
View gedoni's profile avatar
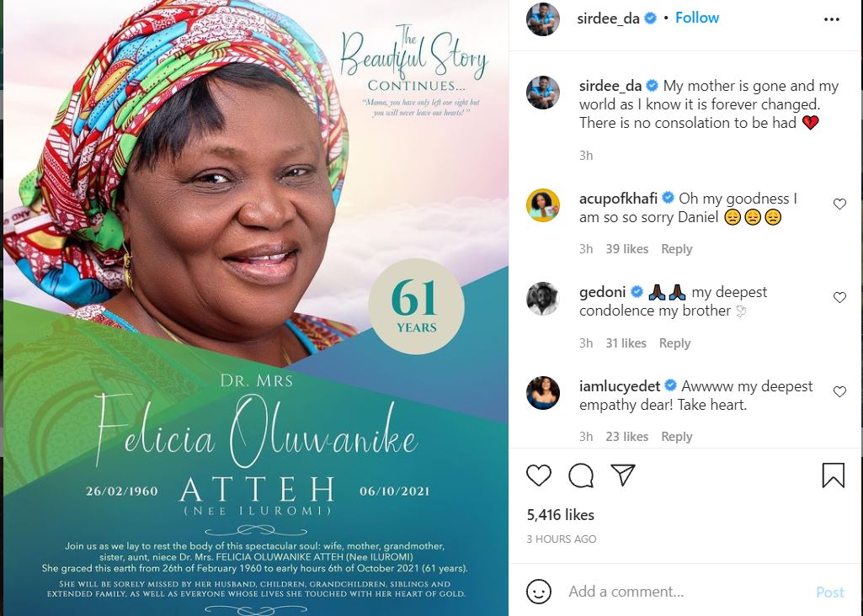pyautogui.click(x=543, y=299)
